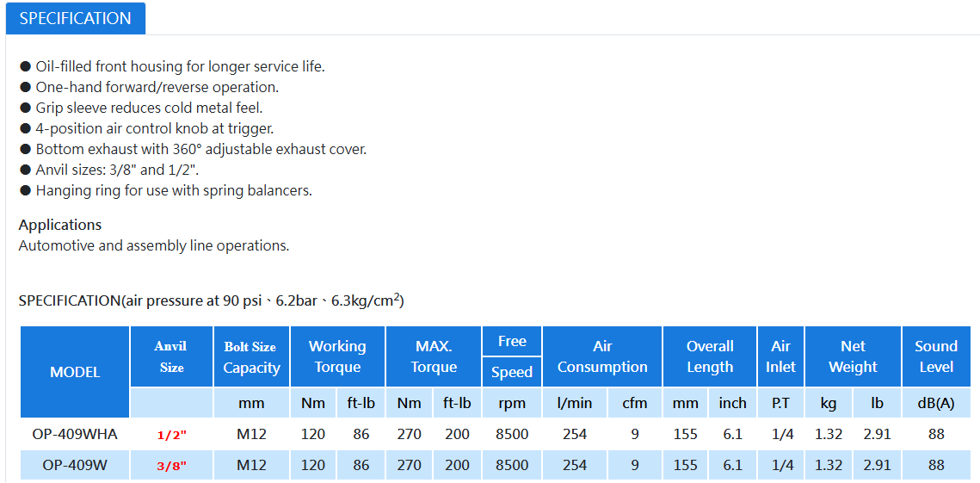Open the SPECIFICATION tab
This screenshot has height=483, width=980.
coord(76,18)
